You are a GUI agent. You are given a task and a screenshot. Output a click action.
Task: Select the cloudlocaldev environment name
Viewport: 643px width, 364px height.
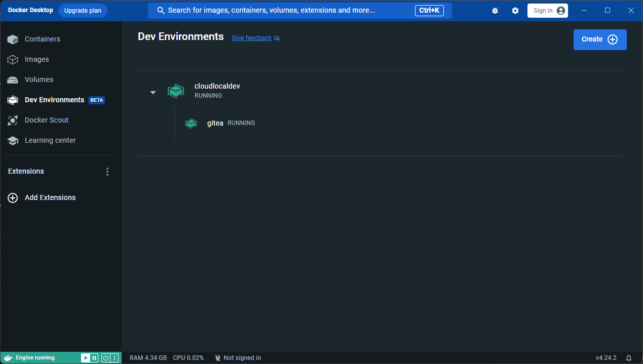click(217, 86)
